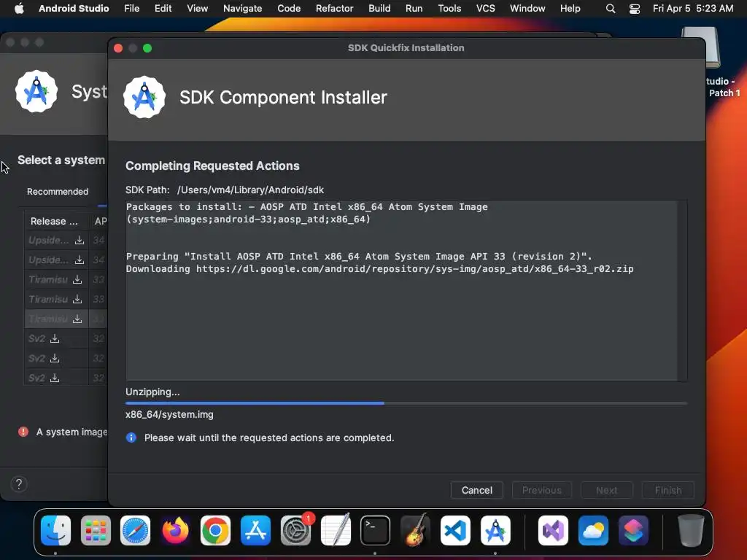This screenshot has width=747, height=560.
Task: Click Spotlight search icon in menu bar
Action: click(x=611, y=9)
